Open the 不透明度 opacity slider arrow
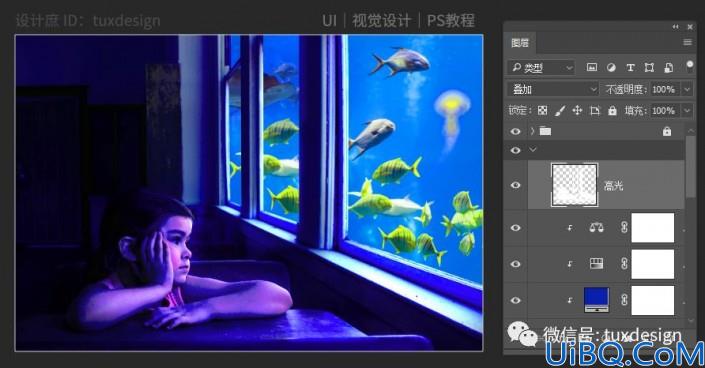705x368 pixels. click(x=687, y=89)
